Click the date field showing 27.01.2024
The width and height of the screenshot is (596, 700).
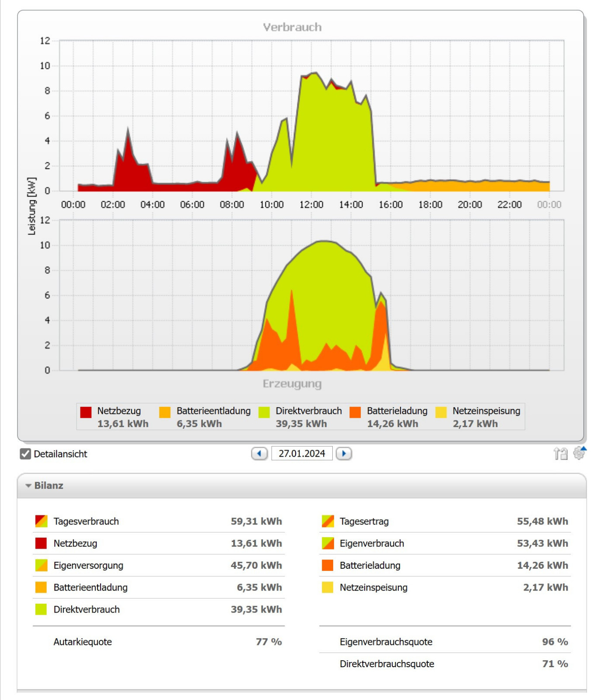point(302,454)
